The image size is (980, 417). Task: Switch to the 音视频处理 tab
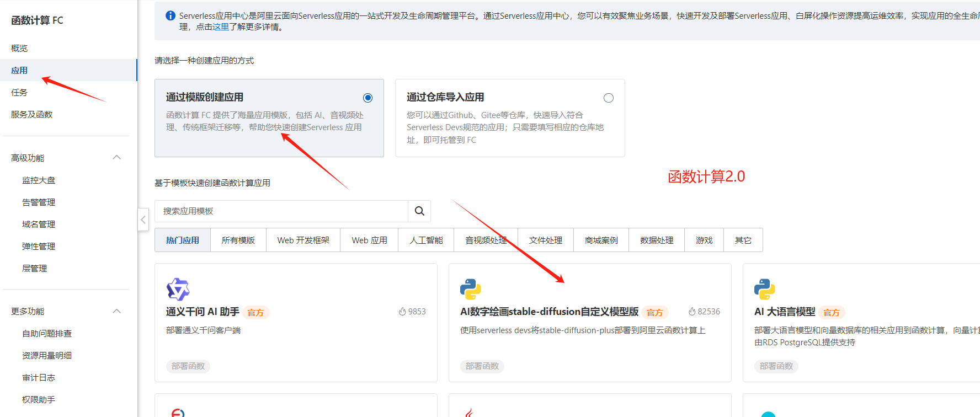coord(486,240)
